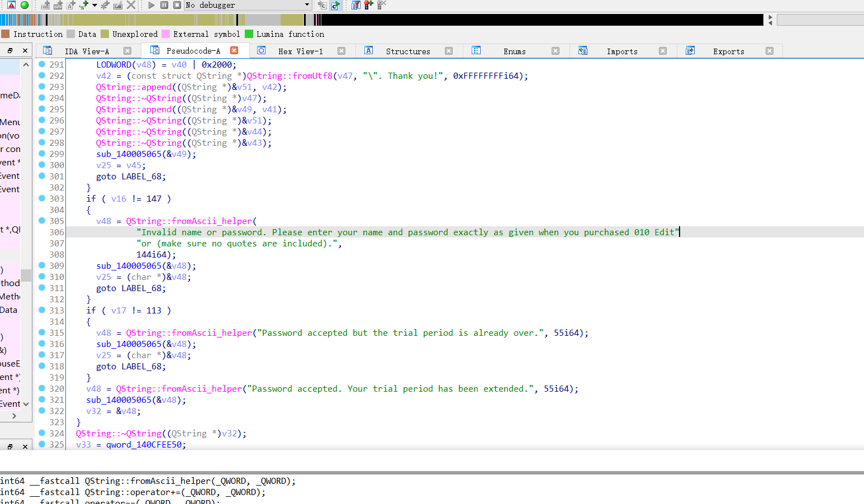The image size is (864, 504).
Task: Close the Structures tab
Action: 449,51
